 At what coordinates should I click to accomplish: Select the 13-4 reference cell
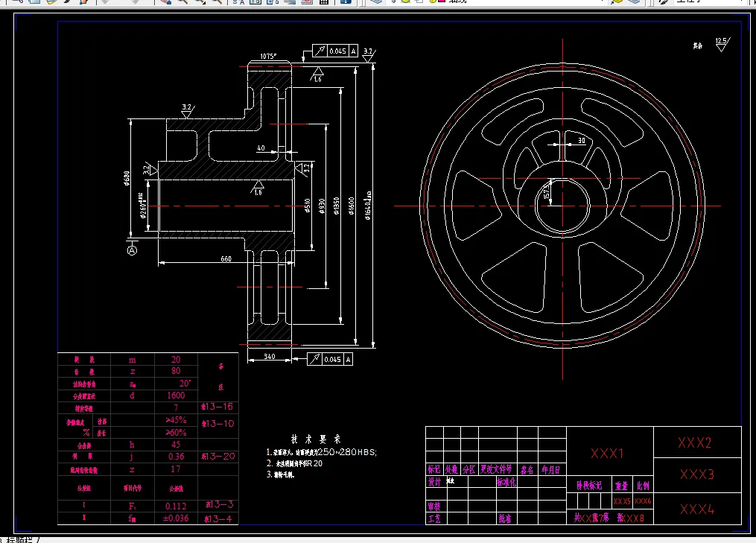[x=218, y=519]
